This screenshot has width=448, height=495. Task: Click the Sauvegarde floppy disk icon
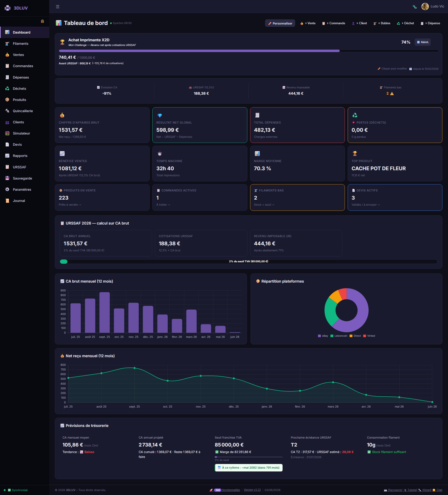coord(7,178)
